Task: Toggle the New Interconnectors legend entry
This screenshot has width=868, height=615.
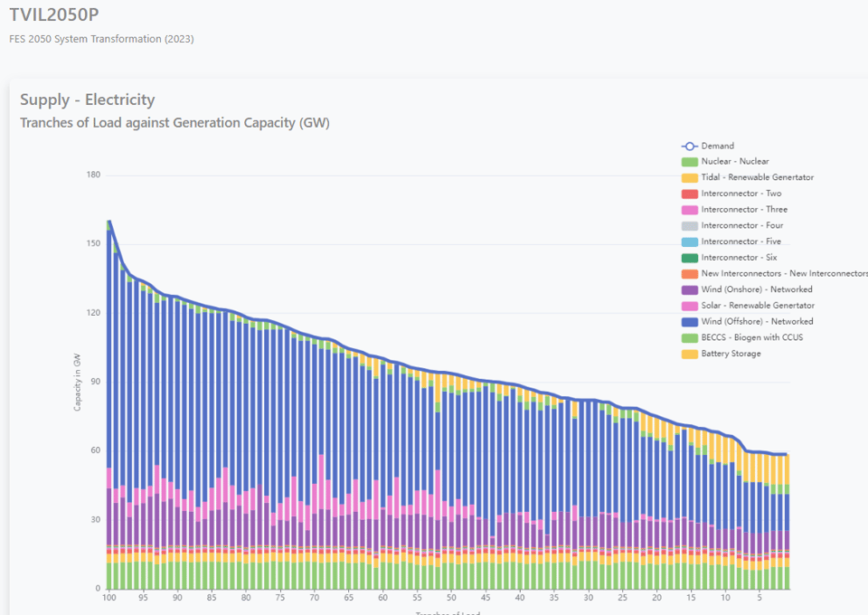Action: [775, 274]
